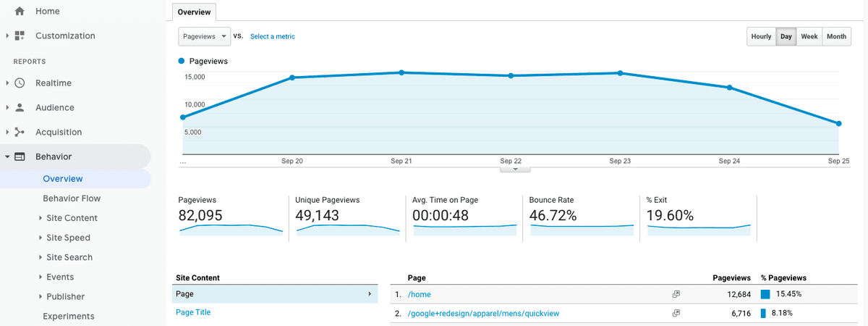Click the 12,684 pageviews value
868x326 pixels.
[740, 294]
